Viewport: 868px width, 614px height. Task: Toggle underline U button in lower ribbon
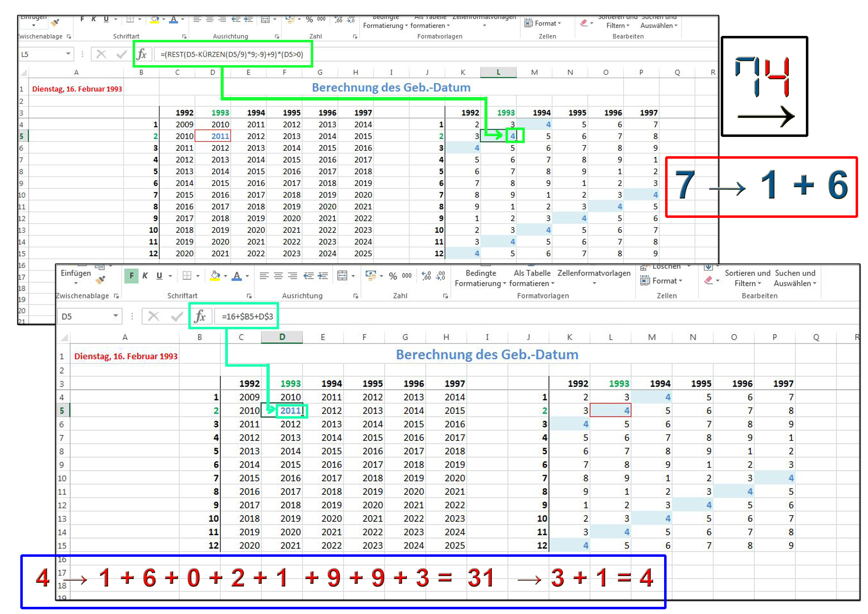tap(159, 276)
